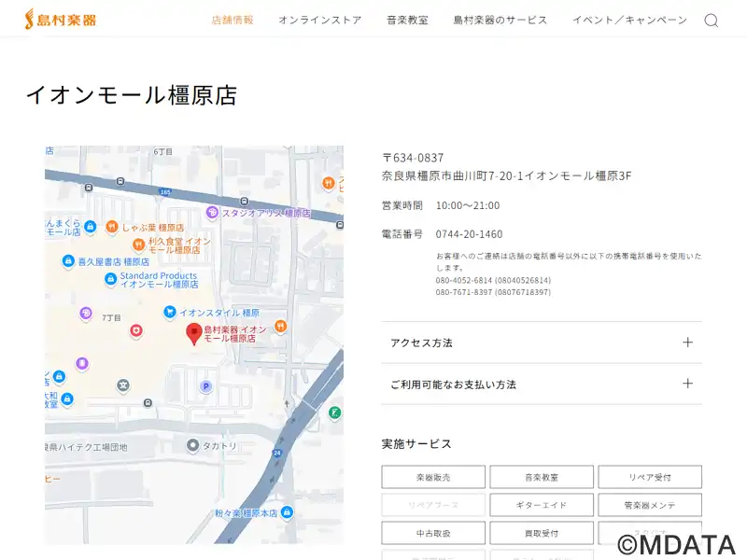Screen dimensions: 747x560
Task: Click the route 165 road badge
Action: click(165, 192)
